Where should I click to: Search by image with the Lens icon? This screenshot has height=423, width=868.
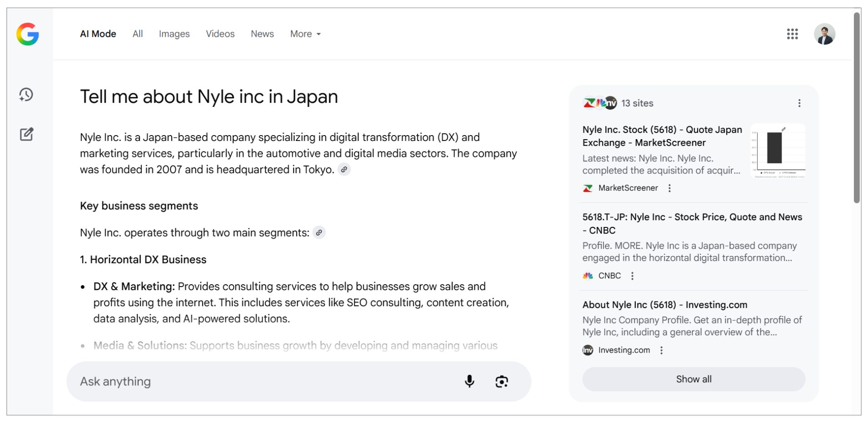pyautogui.click(x=501, y=381)
